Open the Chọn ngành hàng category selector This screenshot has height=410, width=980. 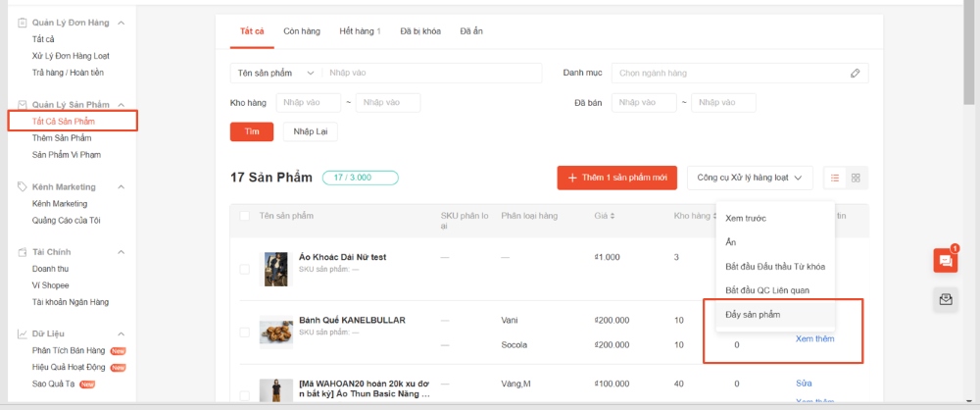coord(740,74)
